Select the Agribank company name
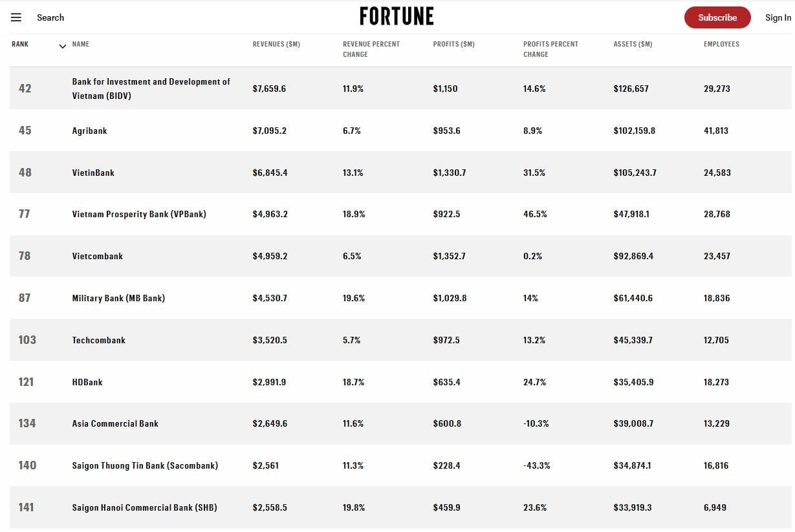795x532 pixels. point(90,131)
